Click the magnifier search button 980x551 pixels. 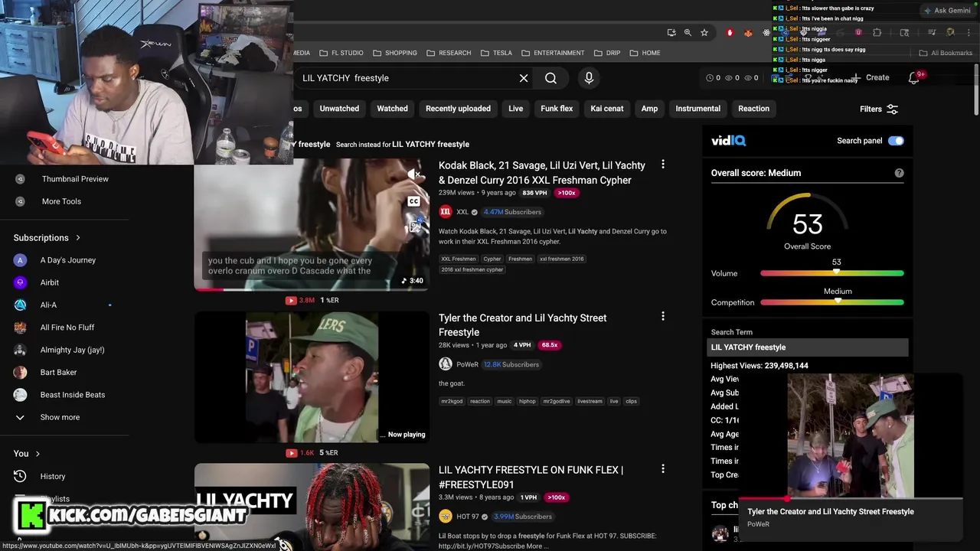click(x=550, y=78)
